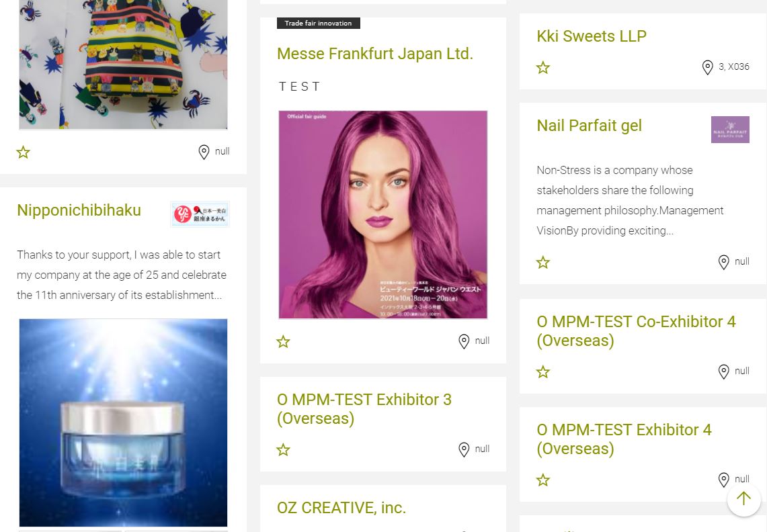Screen dimensions: 767x532
Task: Star the Nail Parfait gel exhibitor
Action: pos(543,263)
